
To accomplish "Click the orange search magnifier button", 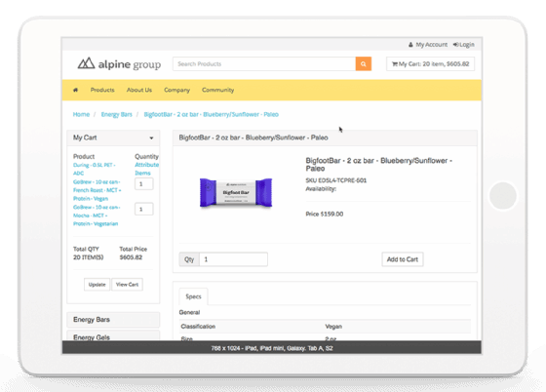I will pyautogui.click(x=363, y=64).
